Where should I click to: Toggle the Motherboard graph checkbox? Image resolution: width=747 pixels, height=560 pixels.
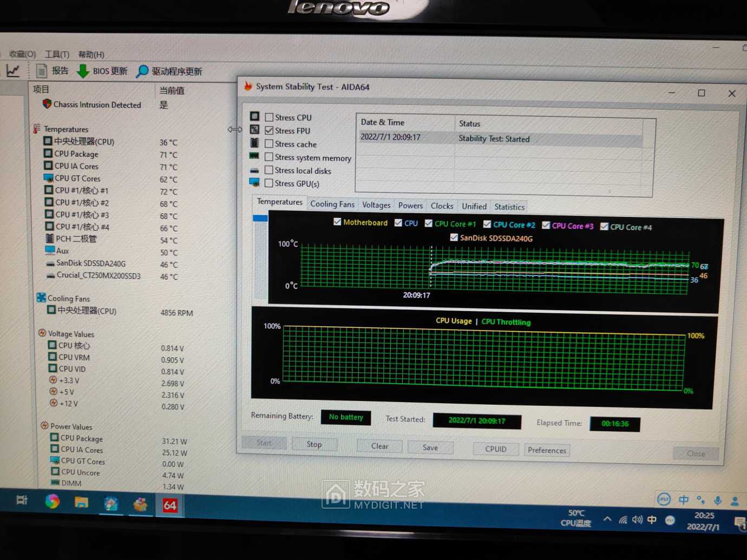coord(338,222)
